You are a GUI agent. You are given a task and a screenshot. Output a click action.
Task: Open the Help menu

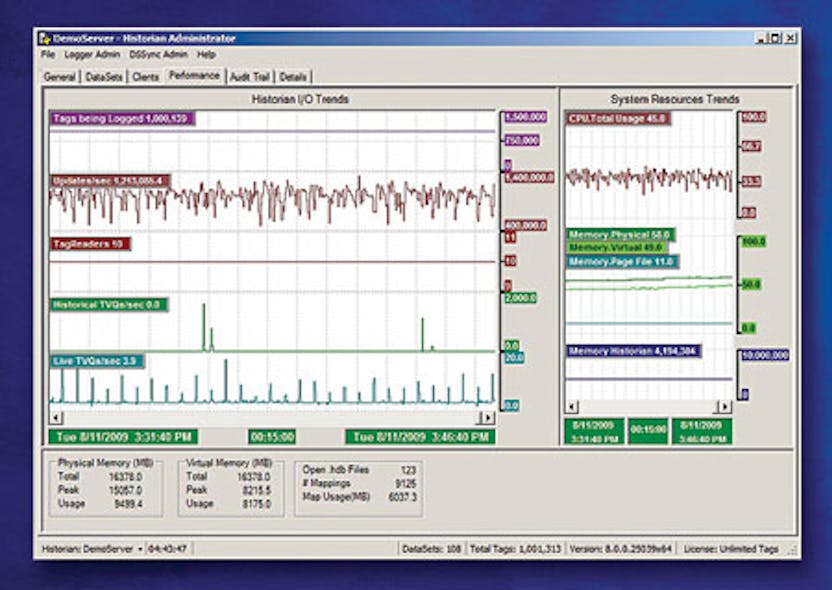(x=206, y=55)
